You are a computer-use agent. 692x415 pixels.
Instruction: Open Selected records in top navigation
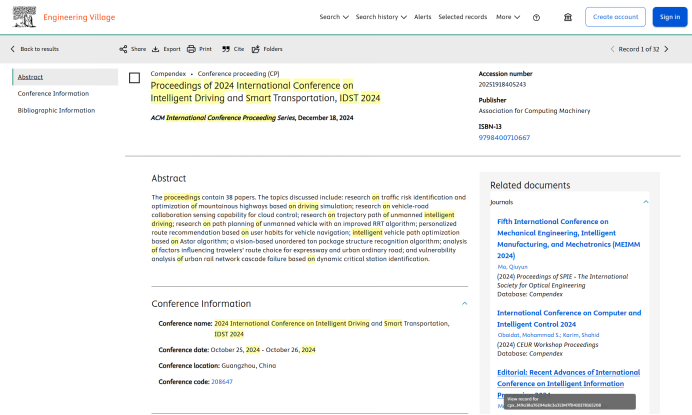click(x=463, y=17)
